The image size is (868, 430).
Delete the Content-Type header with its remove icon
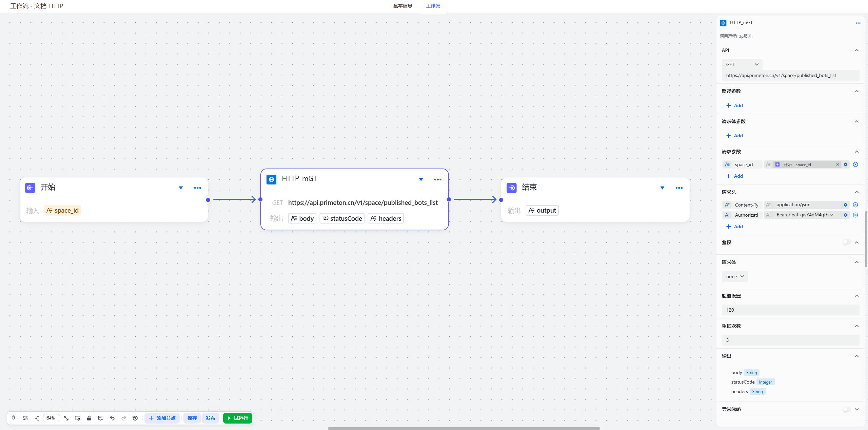pos(855,205)
